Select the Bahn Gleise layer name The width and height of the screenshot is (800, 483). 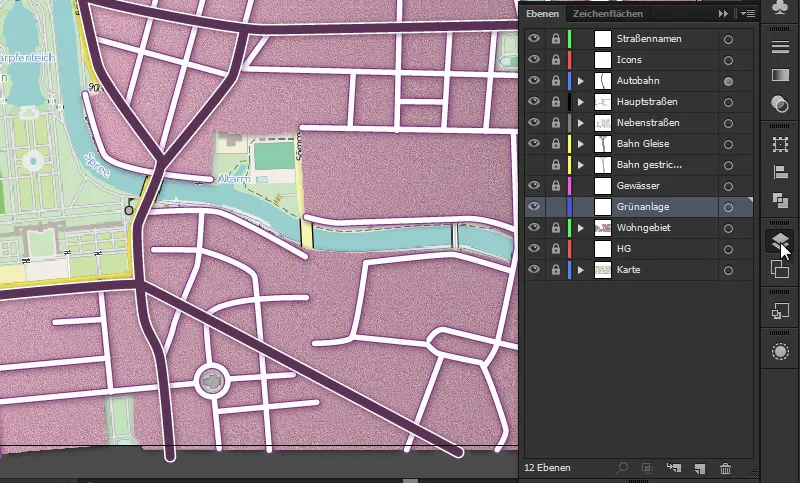642,144
